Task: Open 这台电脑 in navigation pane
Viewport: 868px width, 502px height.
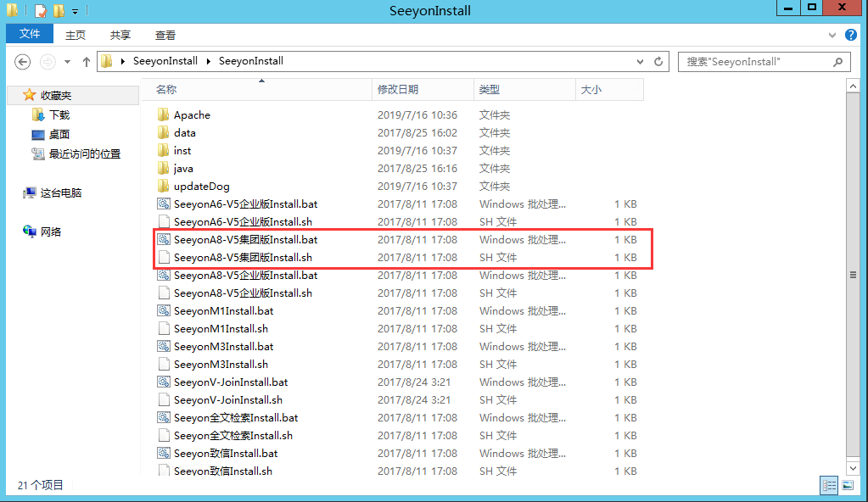Action: click(60, 192)
